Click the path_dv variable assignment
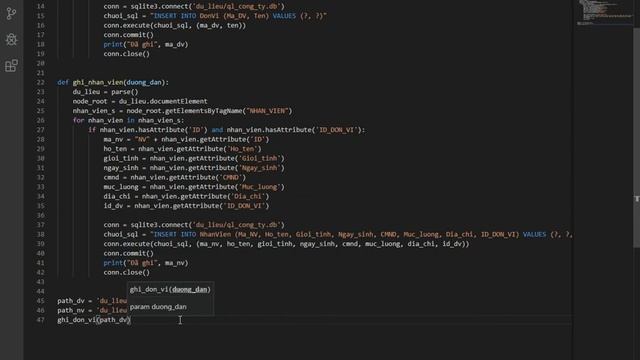Screen dimensions: 640x360 92,301
